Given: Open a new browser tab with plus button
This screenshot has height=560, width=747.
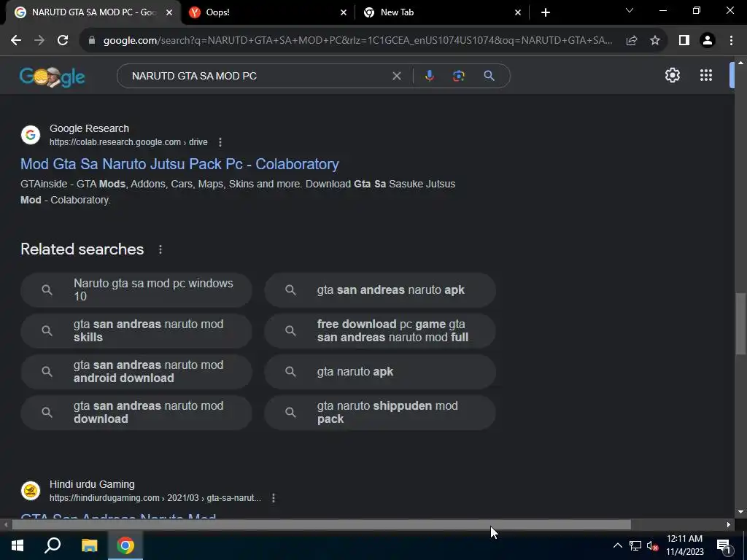Looking at the screenshot, I should (546, 12).
